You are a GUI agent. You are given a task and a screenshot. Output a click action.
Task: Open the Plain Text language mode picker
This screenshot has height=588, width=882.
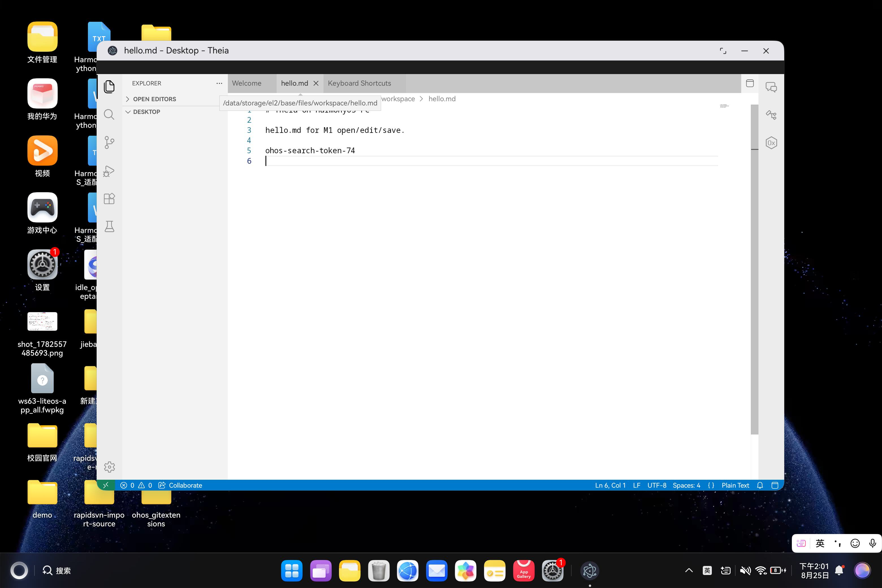coord(735,485)
